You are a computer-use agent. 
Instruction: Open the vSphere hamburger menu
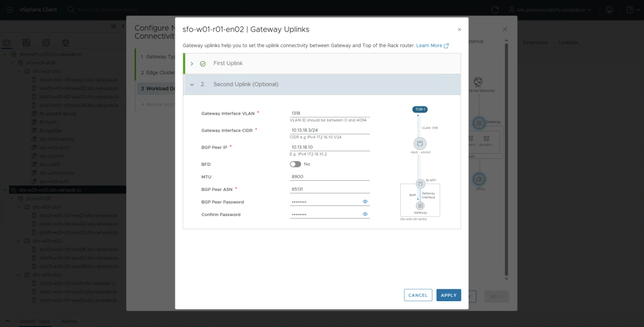[8, 10]
